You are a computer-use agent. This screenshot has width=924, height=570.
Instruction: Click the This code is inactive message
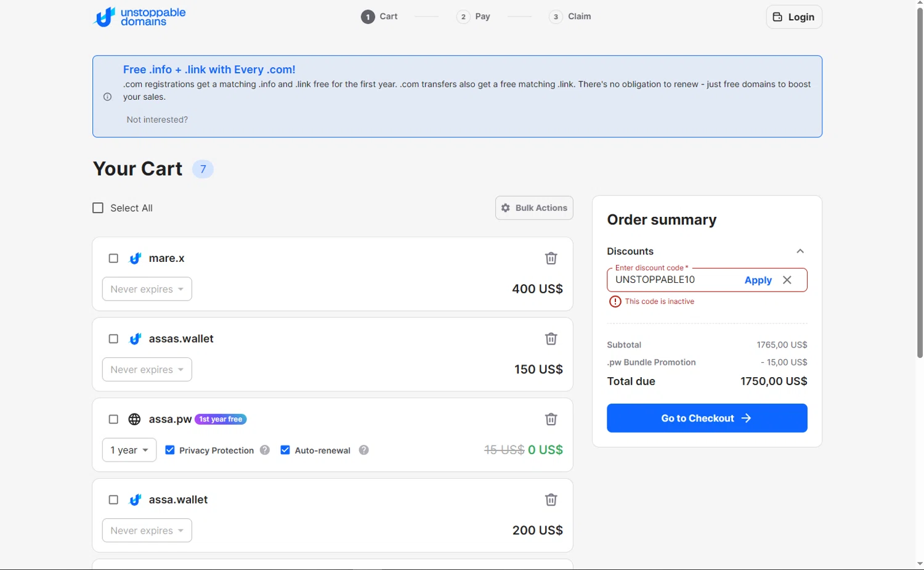(x=659, y=301)
